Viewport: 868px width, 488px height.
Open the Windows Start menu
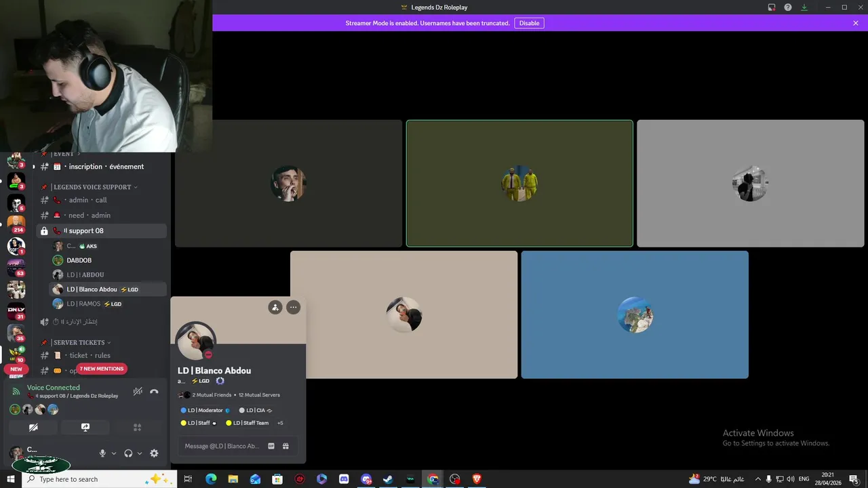point(12,479)
